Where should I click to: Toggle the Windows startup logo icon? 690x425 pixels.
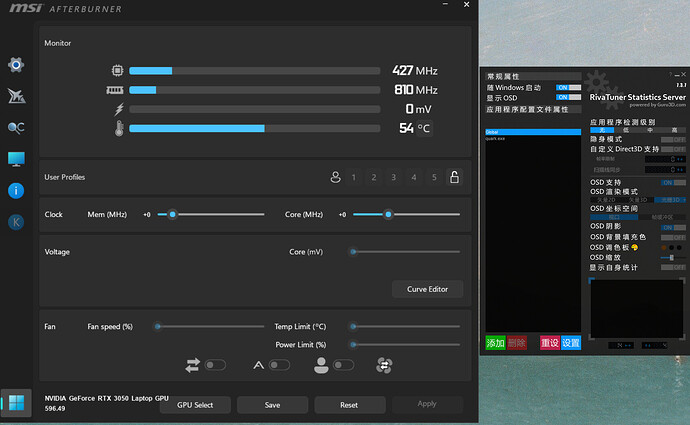[16, 403]
